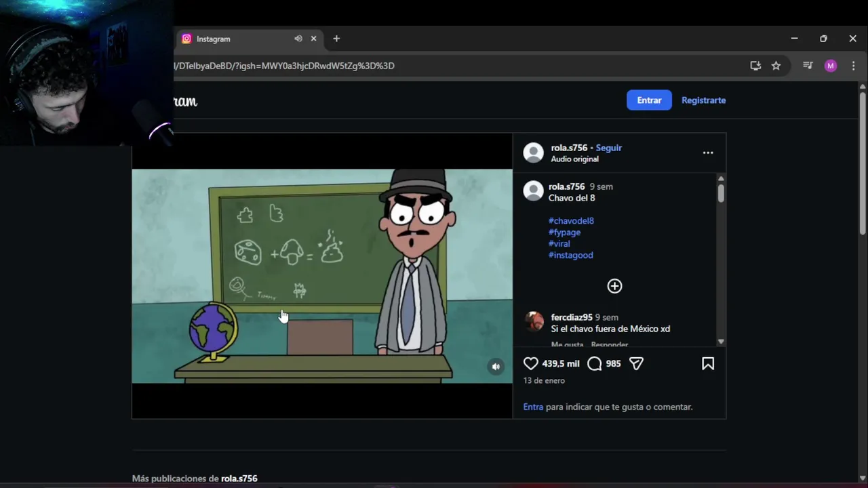Open comments with speech bubble icon

[x=595, y=364]
